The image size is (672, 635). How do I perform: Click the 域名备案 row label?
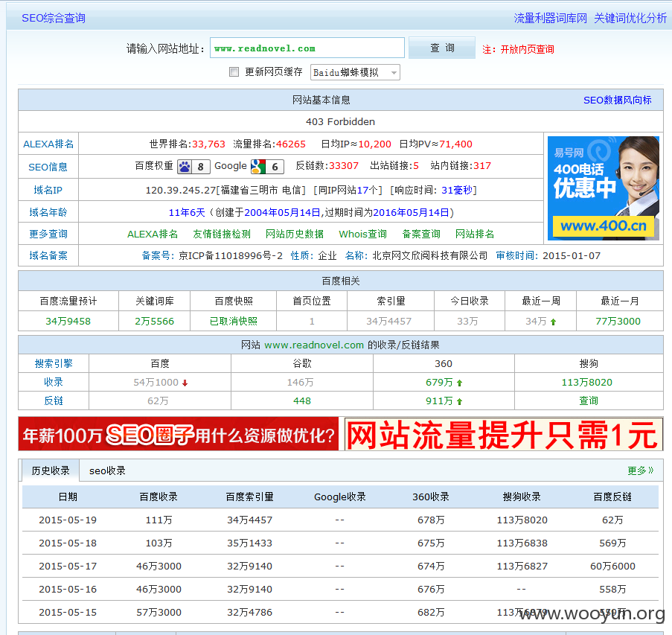pos(48,256)
